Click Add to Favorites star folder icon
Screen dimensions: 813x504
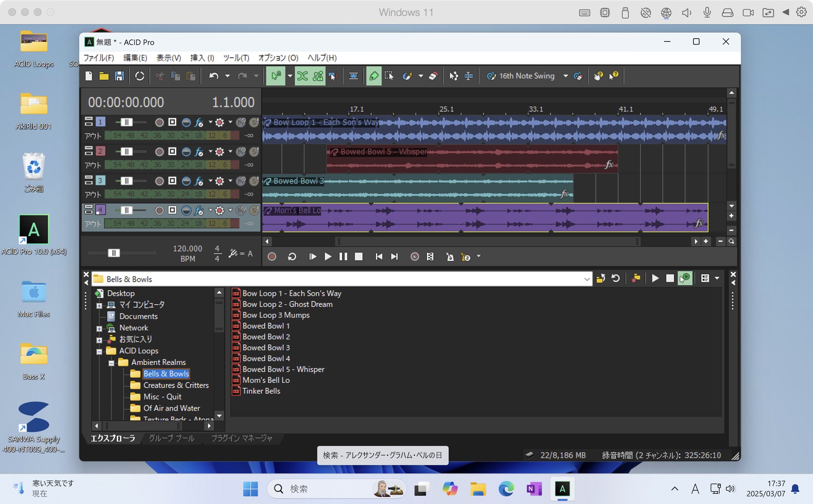[x=636, y=278]
